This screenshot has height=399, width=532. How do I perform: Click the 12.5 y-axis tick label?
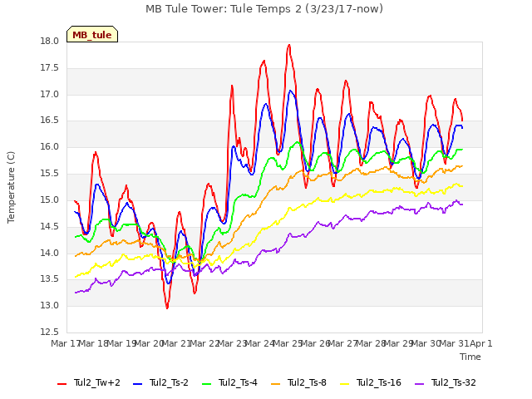pyautogui.click(x=50, y=332)
